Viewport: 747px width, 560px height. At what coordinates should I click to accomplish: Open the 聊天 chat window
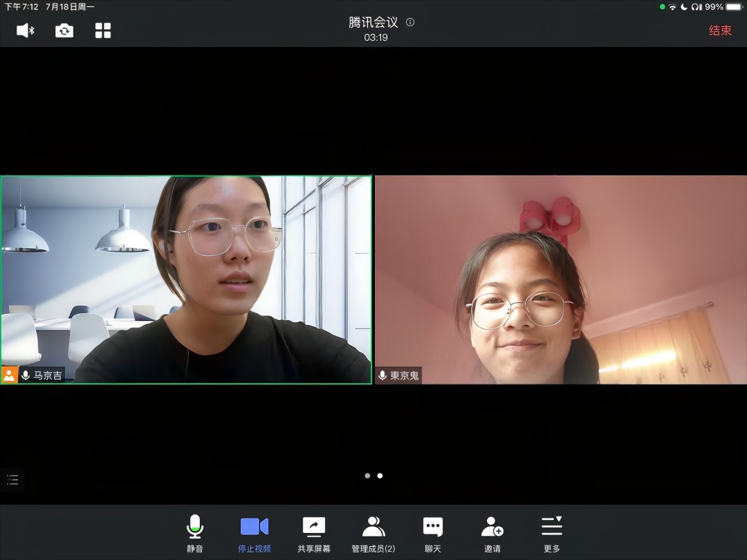pyautogui.click(x=433, y=534)
